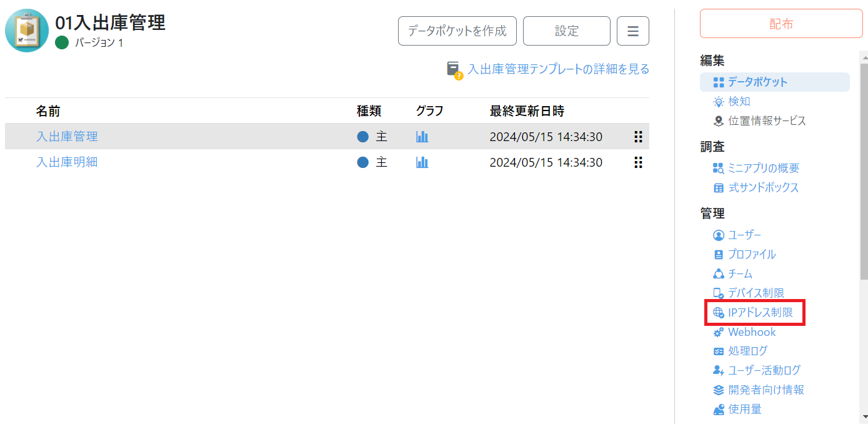
Task: Click the 名前 column header
Action: coord(48,111)
